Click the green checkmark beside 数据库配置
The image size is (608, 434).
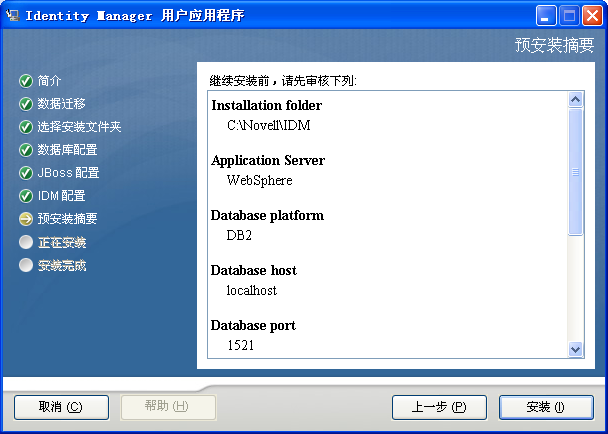coord(26,150)
